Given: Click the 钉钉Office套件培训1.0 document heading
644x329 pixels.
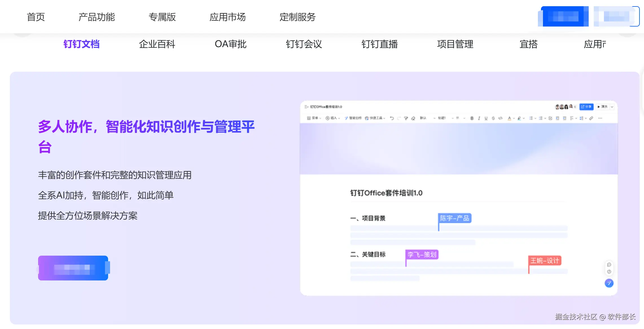Looking at the screenshot, I should (386, 193).
